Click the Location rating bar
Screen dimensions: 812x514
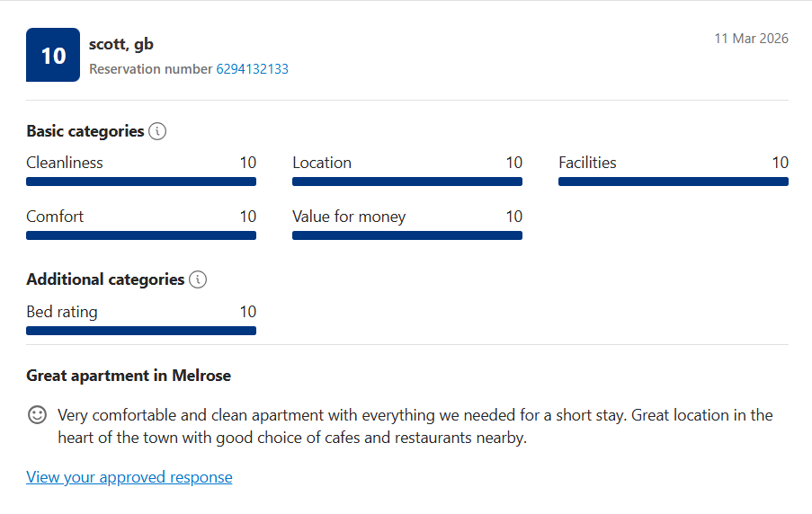click(407, 182)
